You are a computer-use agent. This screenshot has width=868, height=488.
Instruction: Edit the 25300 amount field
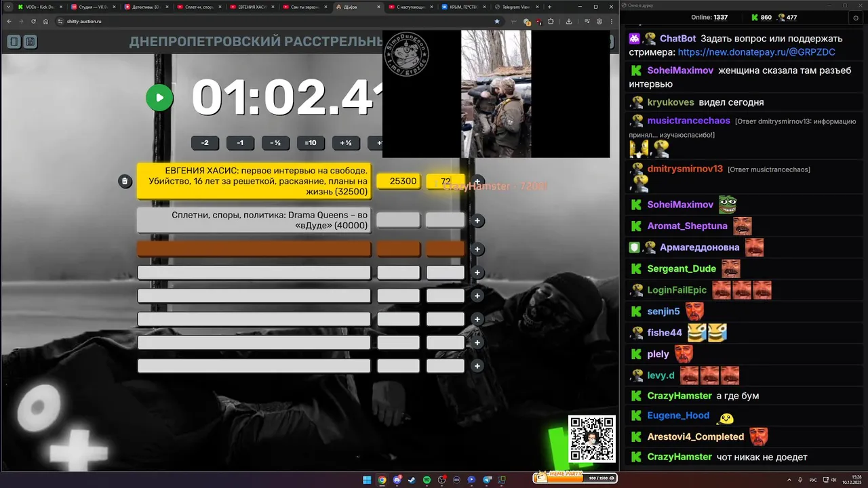coord(399,181)
